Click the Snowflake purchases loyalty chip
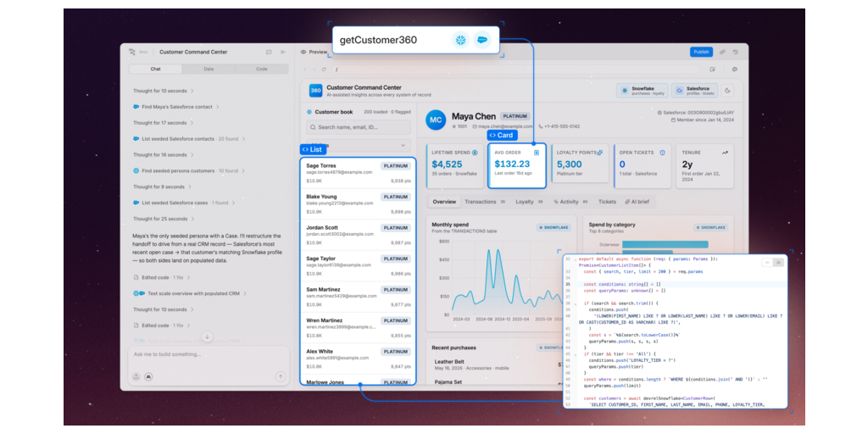 point(643,90)
